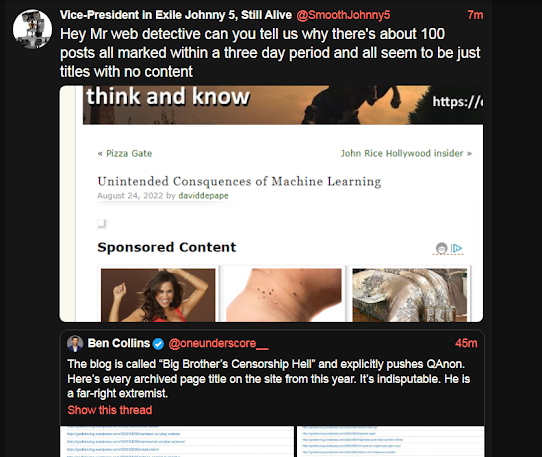Click Ben Collins verified badge
The height and width of the screenshot is (457, 542).
tap(158, 344)
